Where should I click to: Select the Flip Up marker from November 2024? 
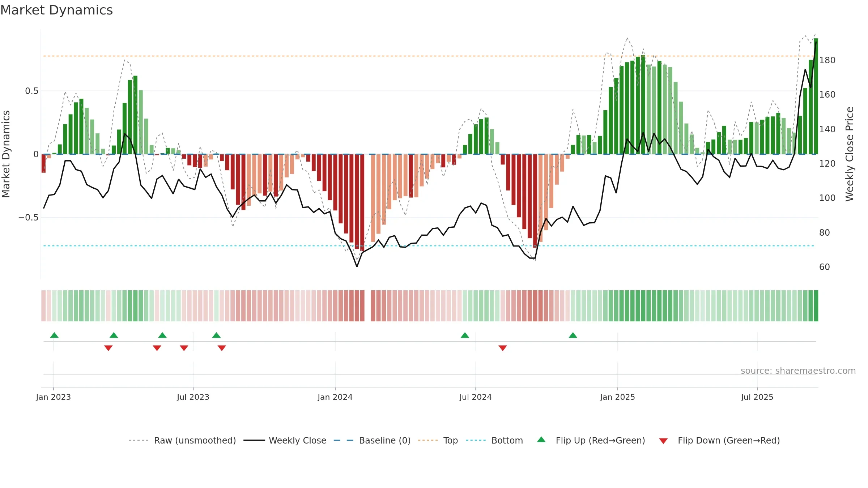pos(573,335)
